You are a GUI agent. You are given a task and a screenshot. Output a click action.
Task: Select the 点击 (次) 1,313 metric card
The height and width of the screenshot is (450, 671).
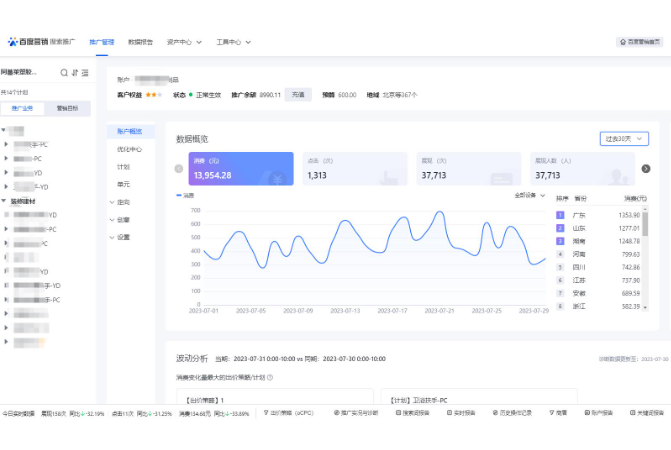355,169
